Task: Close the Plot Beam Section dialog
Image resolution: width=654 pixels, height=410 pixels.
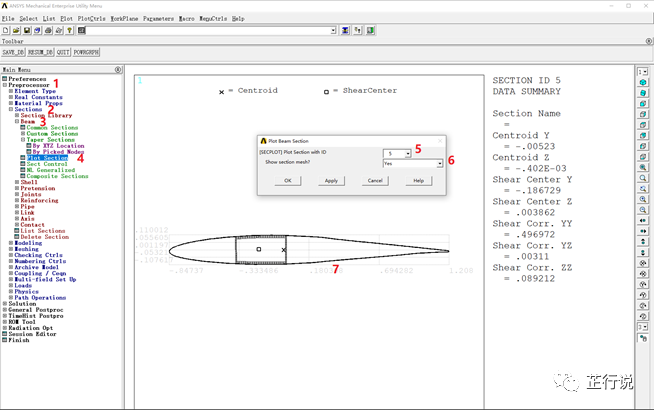Action: pyautogui.click(x=440, y=141)
